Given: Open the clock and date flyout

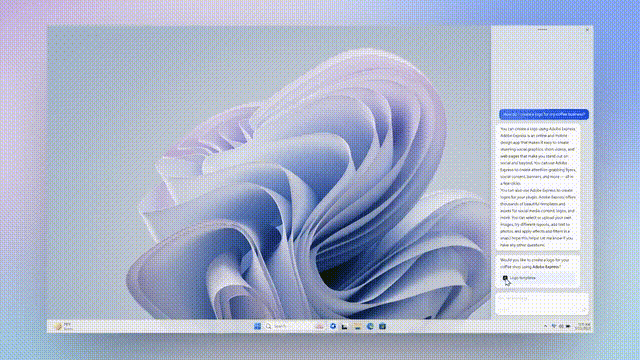Looking at the screenshot, I should coord(584,326).
